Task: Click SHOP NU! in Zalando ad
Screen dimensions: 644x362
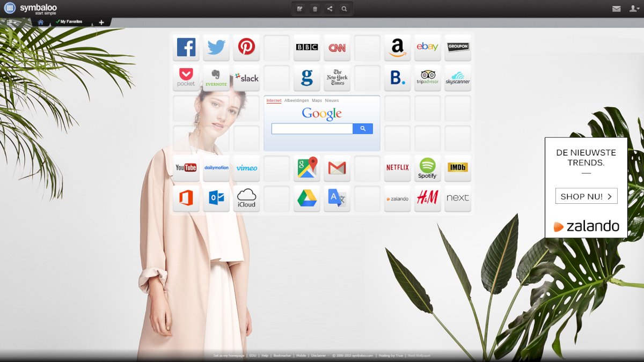Action: 586,196
